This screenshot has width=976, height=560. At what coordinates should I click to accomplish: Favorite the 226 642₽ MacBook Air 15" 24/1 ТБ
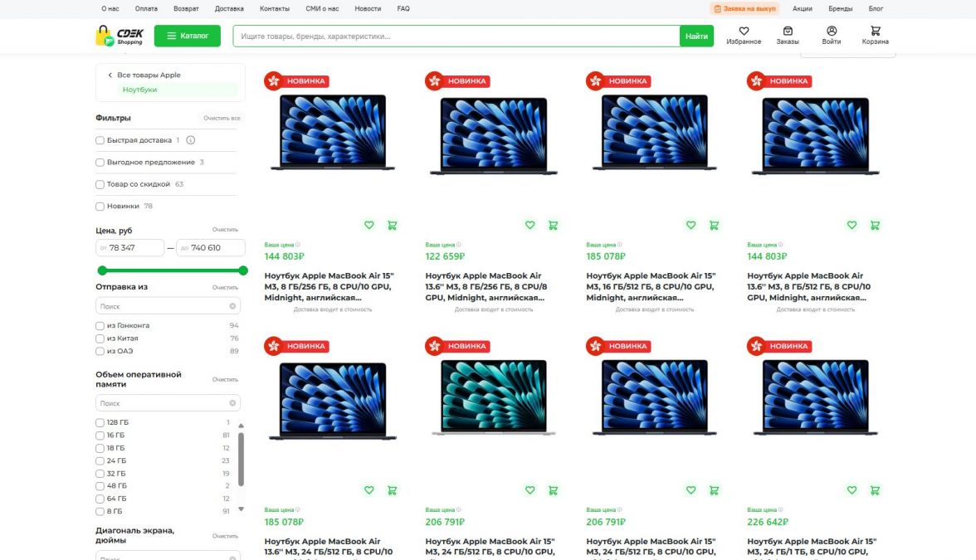(852, 490)
